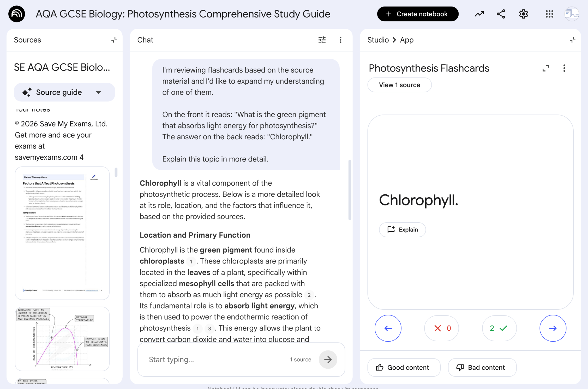Viewport: 588px width, 389px height.
Task: Click the user message bubble
Action: 246,114
